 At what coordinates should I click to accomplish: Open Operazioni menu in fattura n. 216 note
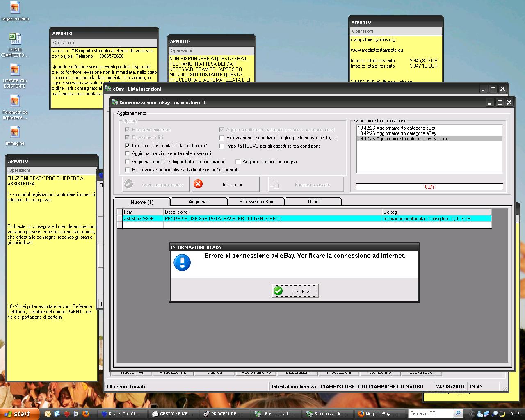[x=64, y=43]
